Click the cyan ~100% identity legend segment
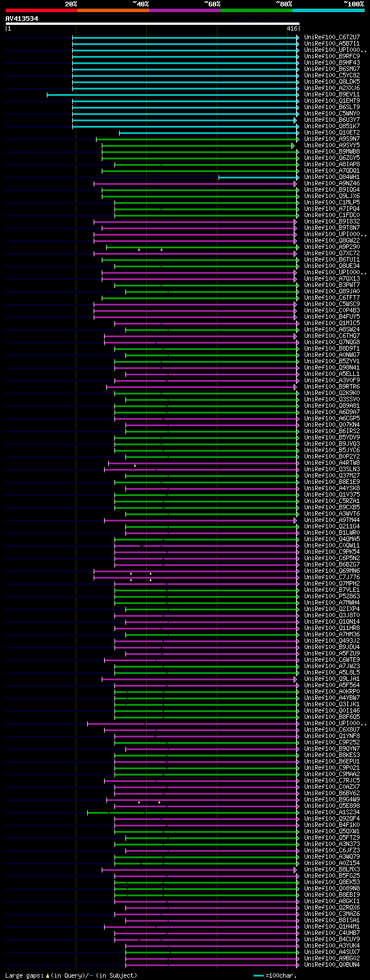The width and height of the screenshot is (370, 980). (x=328, y=10)
